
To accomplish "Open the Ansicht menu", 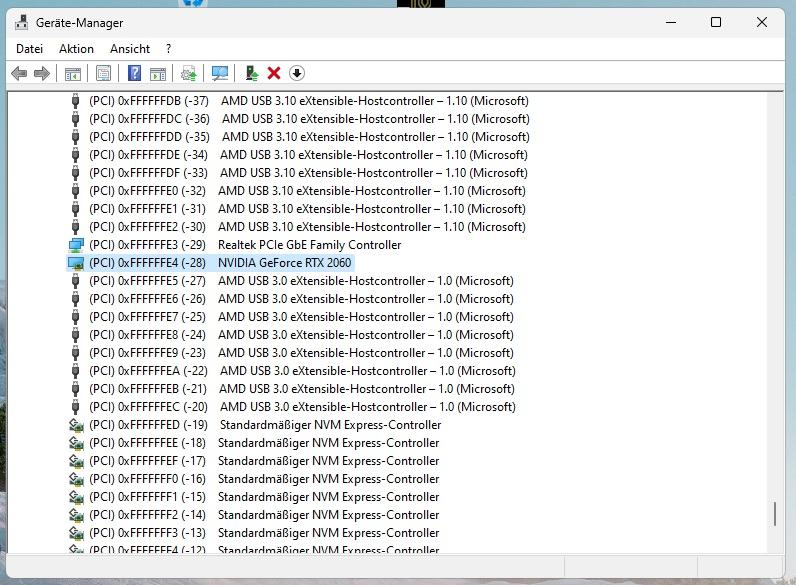I will click(x=130, y=49).
